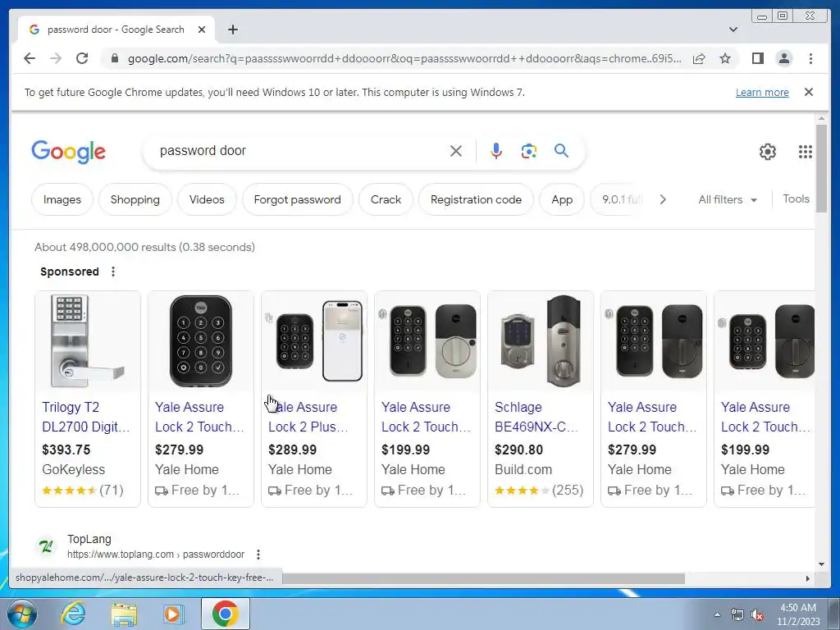Click Schlage lock product image
This screenshot has height=630, width=840.
(541, 340)
